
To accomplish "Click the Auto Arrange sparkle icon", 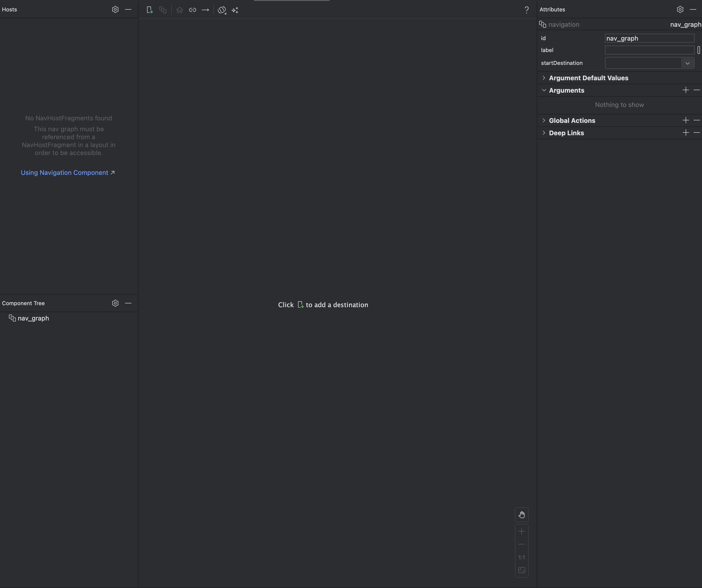I will pos(235,10).
